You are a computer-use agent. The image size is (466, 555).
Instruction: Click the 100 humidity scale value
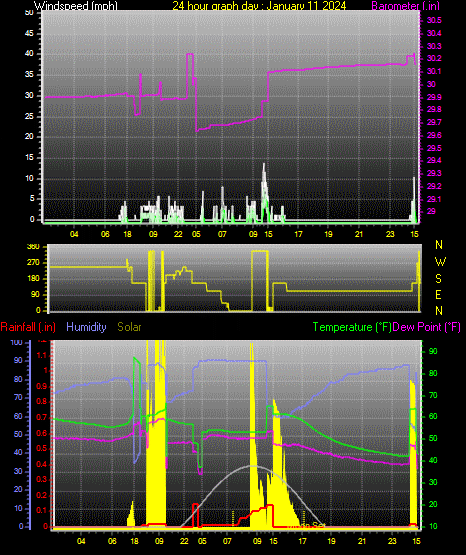click(x=16, y=342)
